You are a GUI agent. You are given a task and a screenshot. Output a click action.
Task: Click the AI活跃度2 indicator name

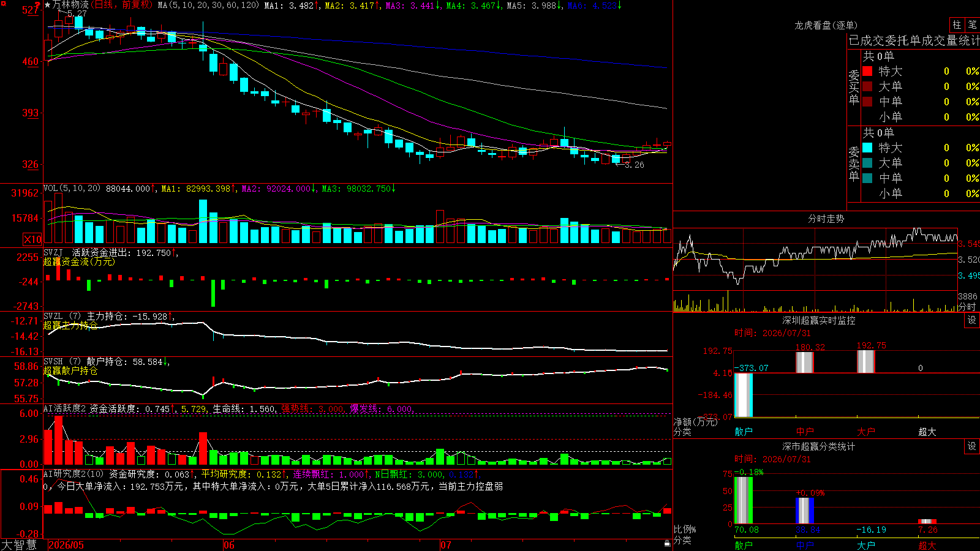tap(65, 408)
